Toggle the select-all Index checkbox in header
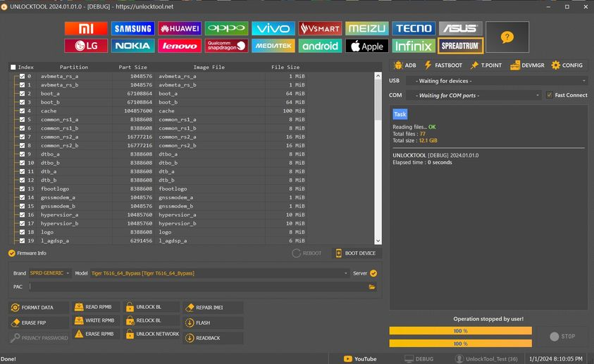Image resolution: width=594 pixels, height=364 pixels. (13, 68)
